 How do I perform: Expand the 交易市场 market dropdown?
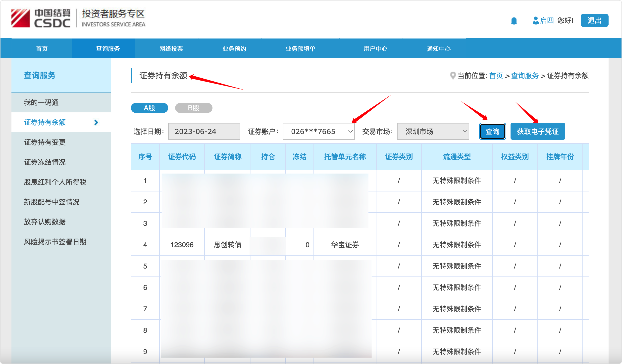[x=433, y=131]
